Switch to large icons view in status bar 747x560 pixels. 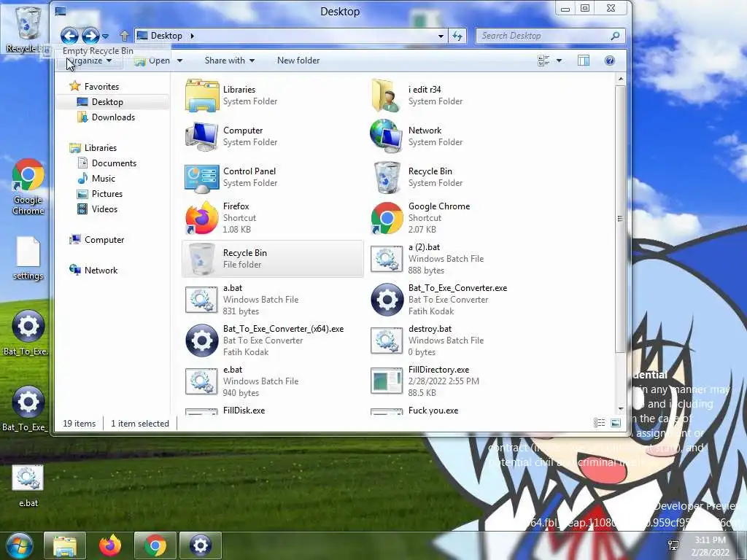click(616, 423)
